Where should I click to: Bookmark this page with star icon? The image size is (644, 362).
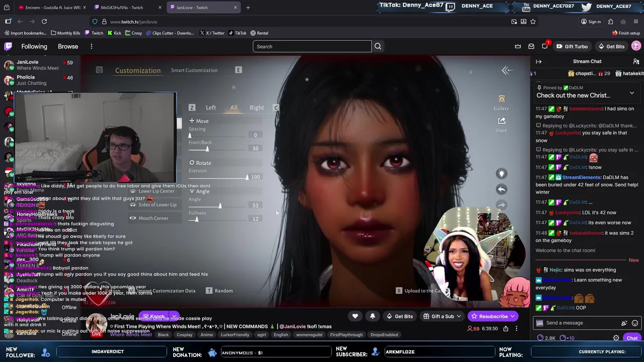[533, 22]
